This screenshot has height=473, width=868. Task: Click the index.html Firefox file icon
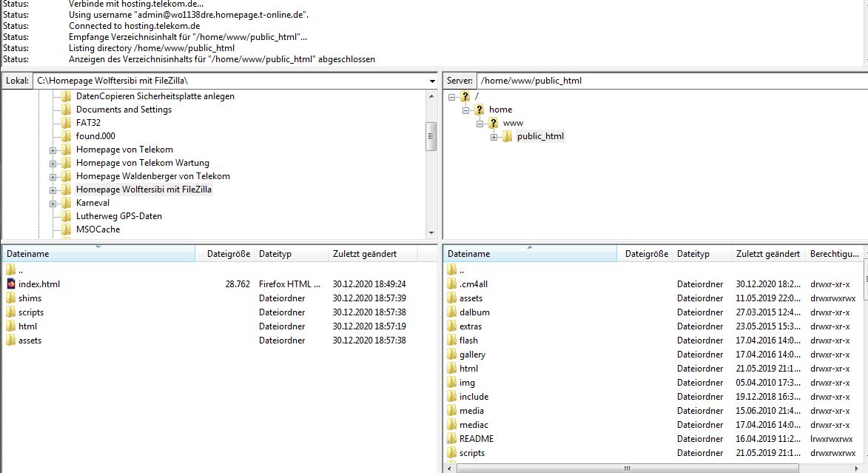10,284
